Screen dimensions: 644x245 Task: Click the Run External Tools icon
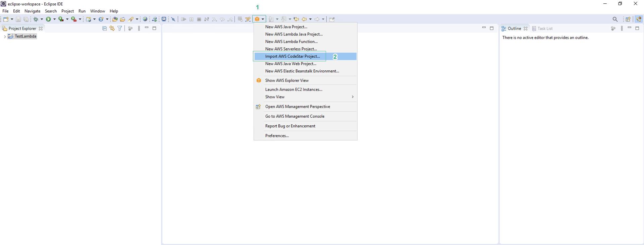(74, 19)
